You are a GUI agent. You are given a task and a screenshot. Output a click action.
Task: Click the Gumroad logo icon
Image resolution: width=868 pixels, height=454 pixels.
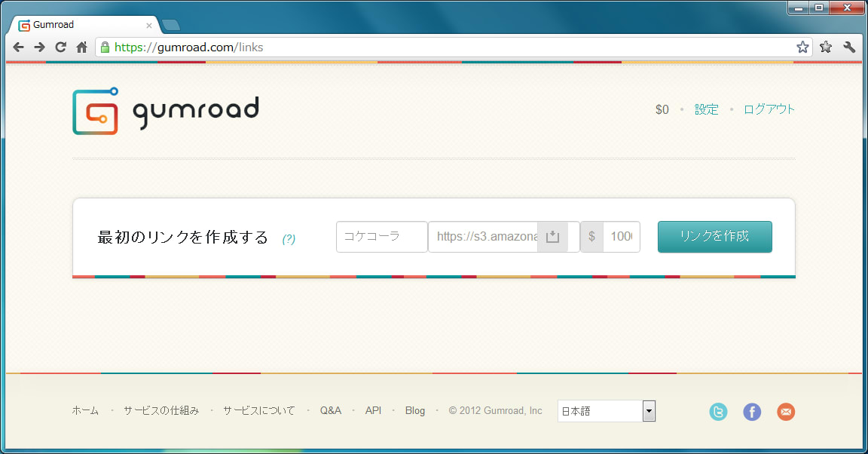click(95, 112)
